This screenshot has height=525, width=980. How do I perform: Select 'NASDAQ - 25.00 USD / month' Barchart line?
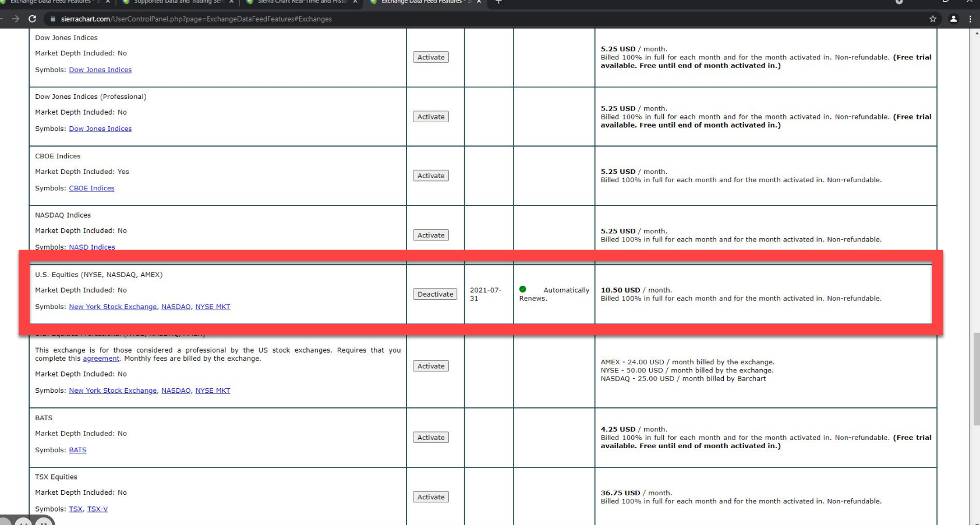[684, 378]
